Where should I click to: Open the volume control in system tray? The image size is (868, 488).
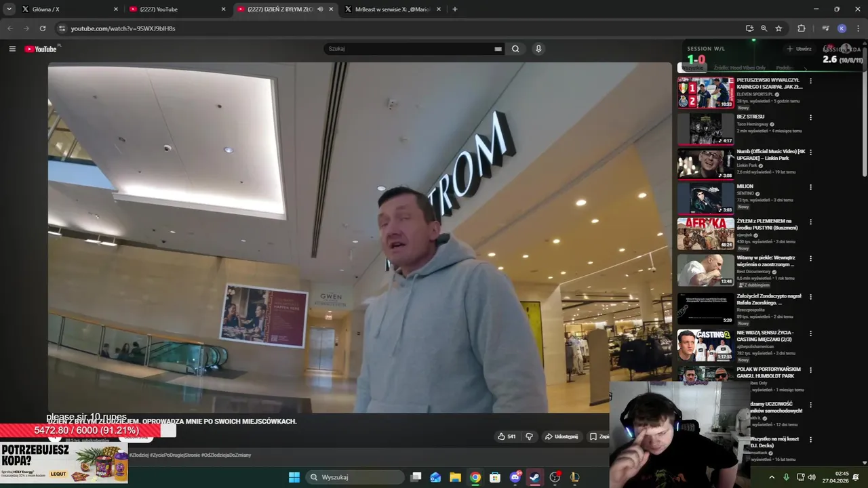812,477
